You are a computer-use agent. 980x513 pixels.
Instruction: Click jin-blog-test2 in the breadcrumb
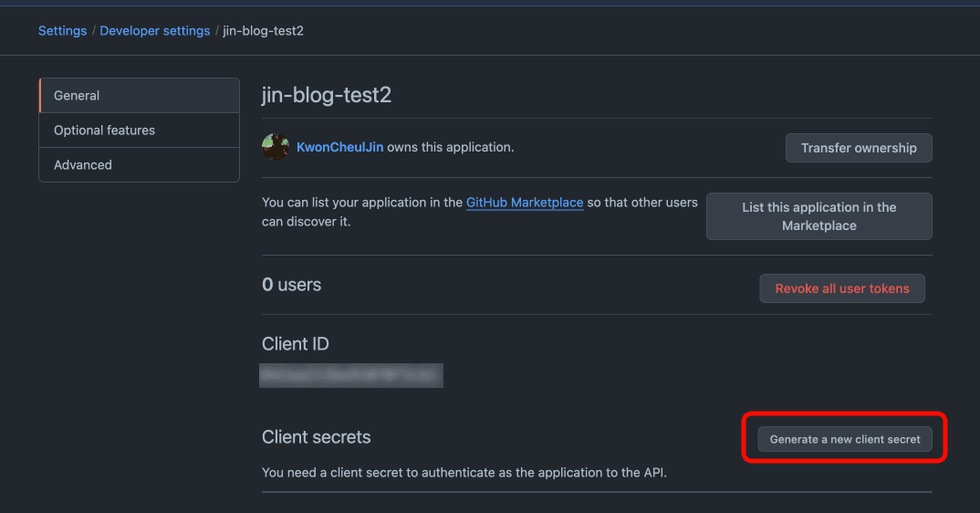tap(263, 31)
